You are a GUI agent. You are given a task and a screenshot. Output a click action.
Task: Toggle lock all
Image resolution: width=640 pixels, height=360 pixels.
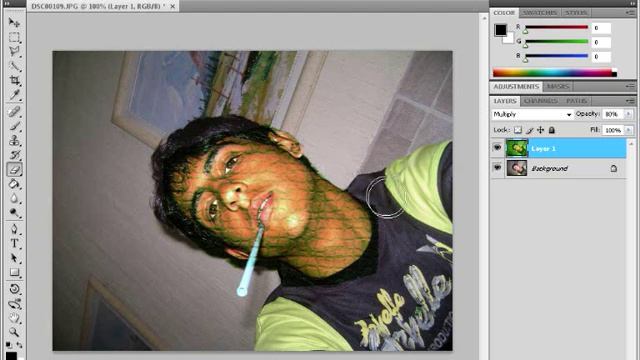coord(552,130)
